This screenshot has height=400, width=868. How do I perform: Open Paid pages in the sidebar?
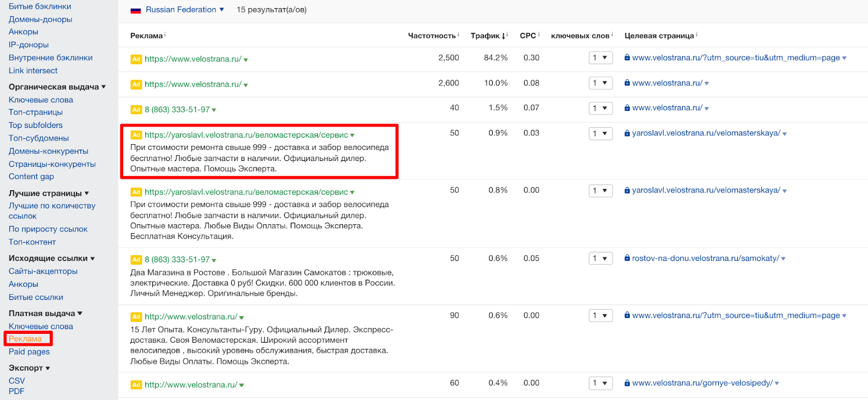[29, 351]
